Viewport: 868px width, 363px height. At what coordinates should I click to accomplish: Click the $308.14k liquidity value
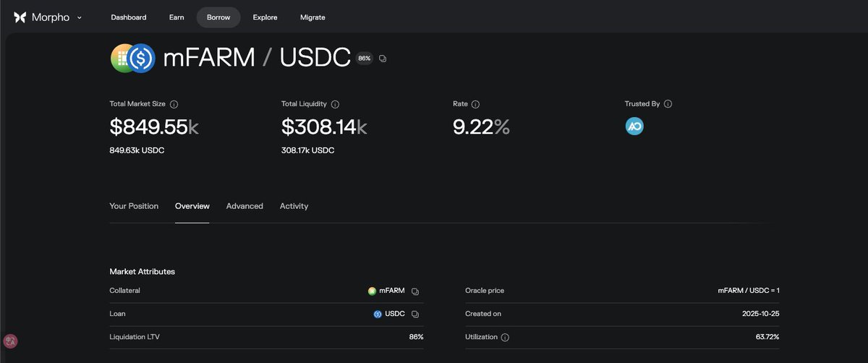[324, 127]
